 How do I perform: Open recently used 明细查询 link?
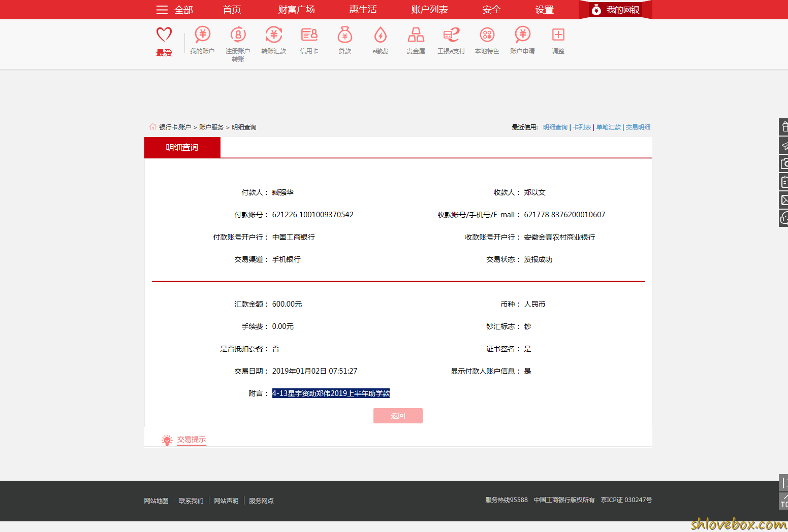tap(555, 127)
